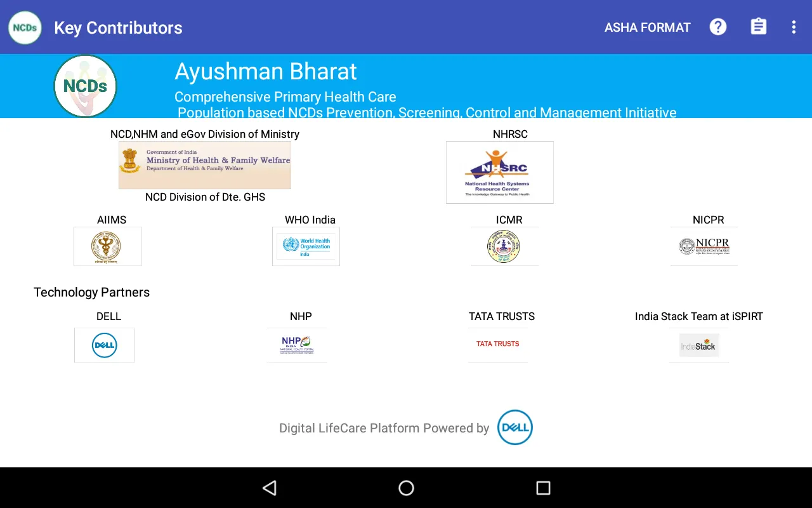Select the NHSRC logo
The width and height of the screenshot is (812, 508).
click(500, 172)
